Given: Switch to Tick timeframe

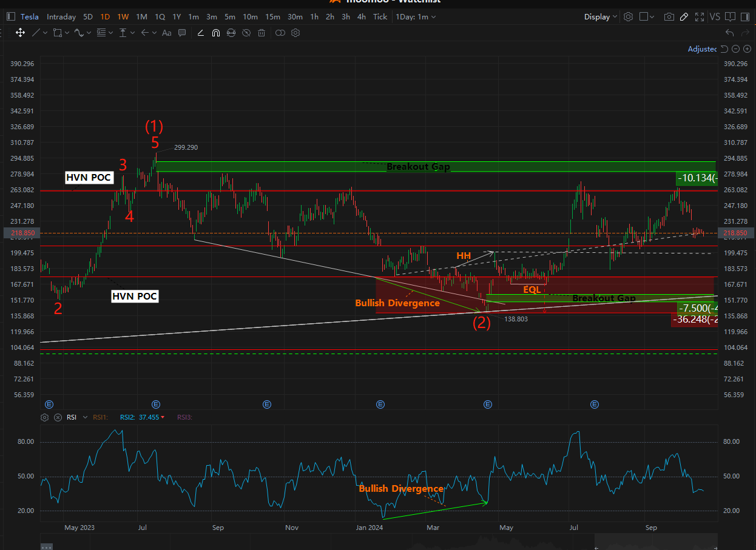Looking at the screenshot, I should [380, 17].
